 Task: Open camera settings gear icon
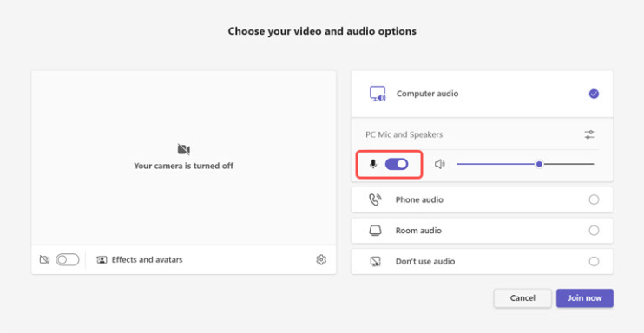click(x=321, y=259)
